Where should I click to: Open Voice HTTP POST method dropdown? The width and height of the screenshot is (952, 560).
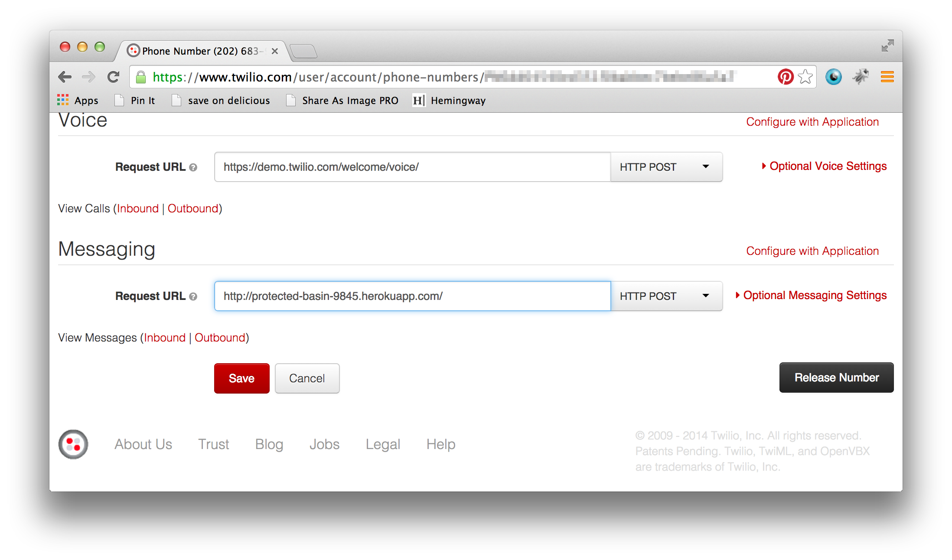[x=666, y=167]
